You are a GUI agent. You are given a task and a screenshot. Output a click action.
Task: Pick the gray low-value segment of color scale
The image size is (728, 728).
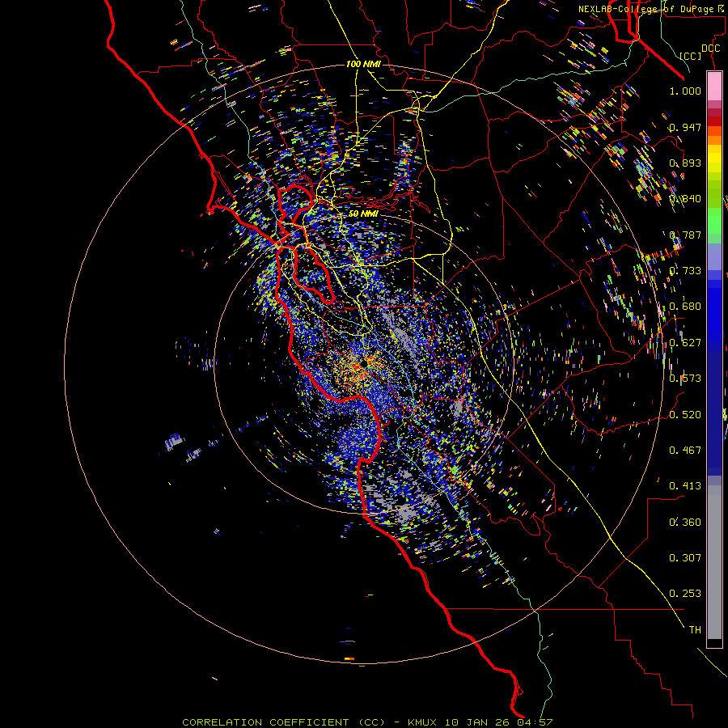click(714, 562)
